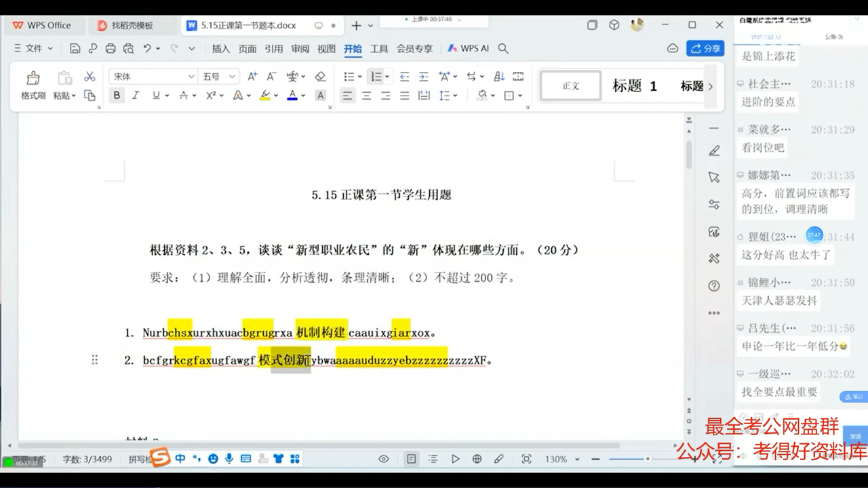Increase font size with A+ icon

[252, 77]
